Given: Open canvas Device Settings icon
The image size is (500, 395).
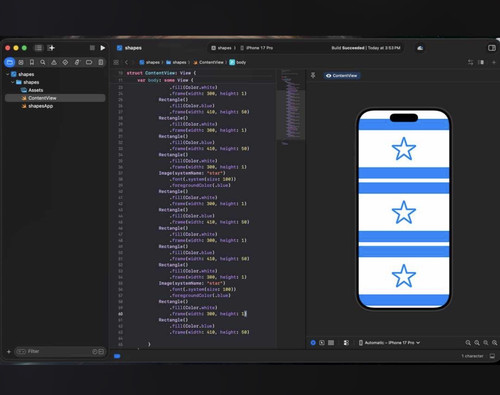Looking at the screenshot, I should point(346,343).
